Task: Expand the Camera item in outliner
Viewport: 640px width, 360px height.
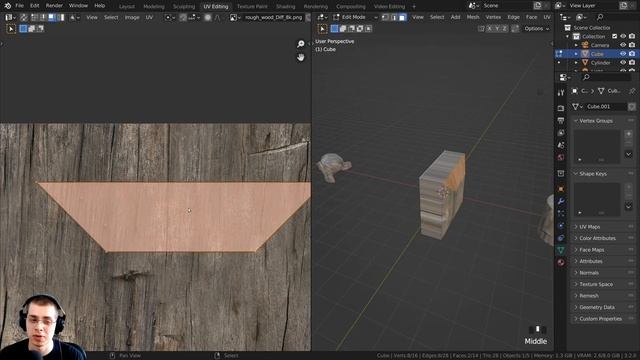Action: click(576, 45)
